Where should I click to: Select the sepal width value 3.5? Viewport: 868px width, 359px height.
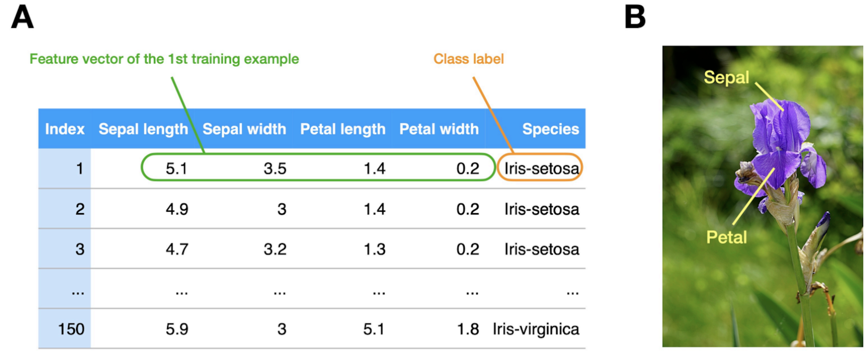click(x=275, y=169)
